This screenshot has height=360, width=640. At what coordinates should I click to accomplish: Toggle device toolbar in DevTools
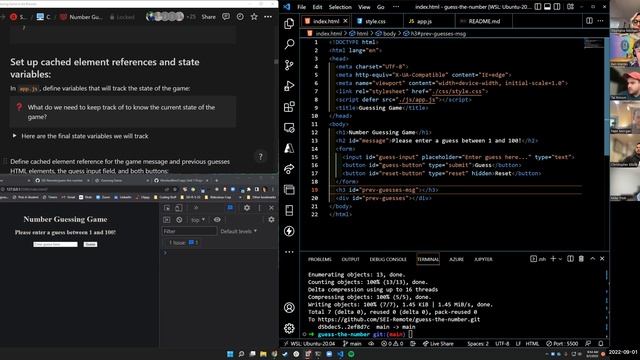click(x=178, y=208)
